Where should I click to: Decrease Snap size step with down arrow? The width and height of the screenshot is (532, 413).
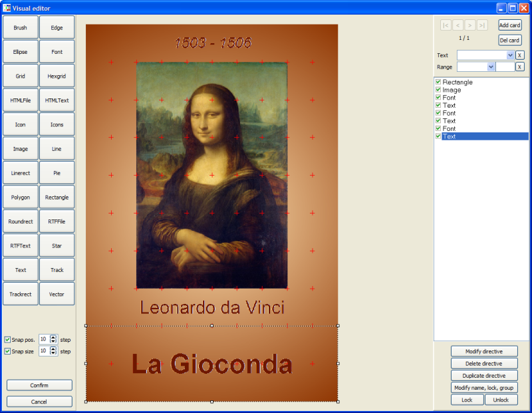point(53,353)
